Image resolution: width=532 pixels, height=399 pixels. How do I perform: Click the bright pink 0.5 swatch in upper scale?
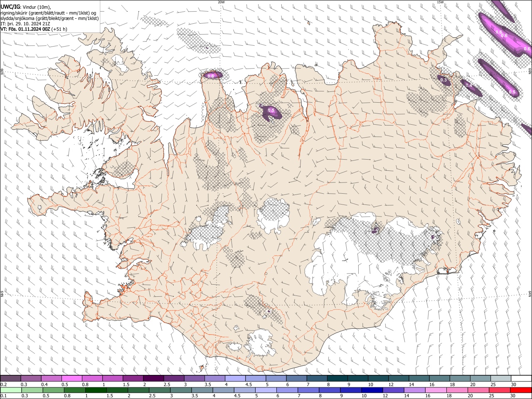(71, 379)
